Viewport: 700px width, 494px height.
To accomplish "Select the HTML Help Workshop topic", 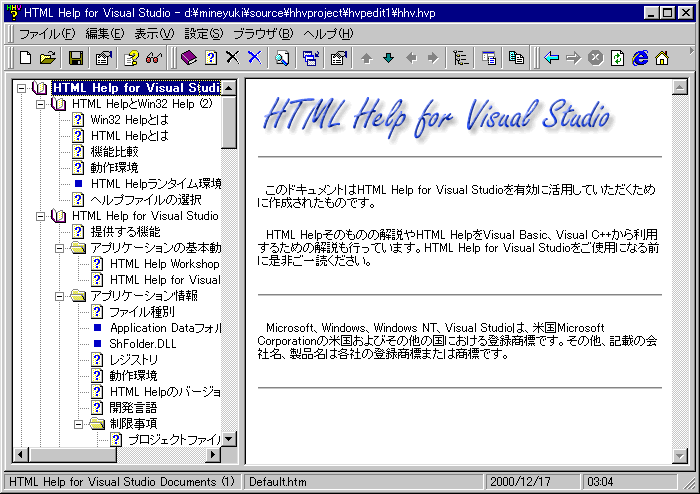I will click(165, 264).
